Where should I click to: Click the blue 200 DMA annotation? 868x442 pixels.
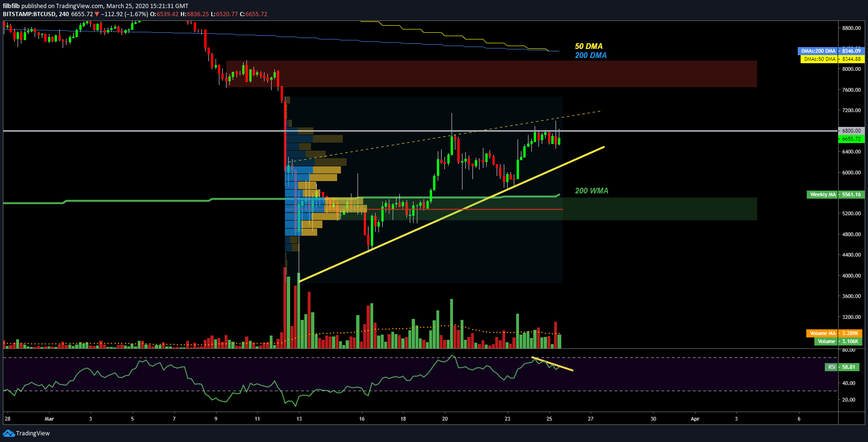[x=591, y=55]
